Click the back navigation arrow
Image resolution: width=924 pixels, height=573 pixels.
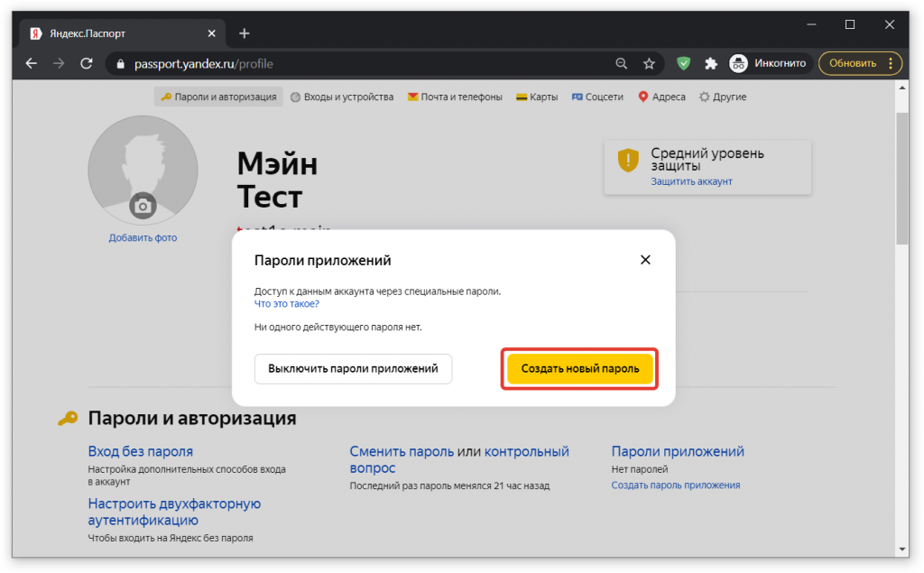tap(31, 63)
